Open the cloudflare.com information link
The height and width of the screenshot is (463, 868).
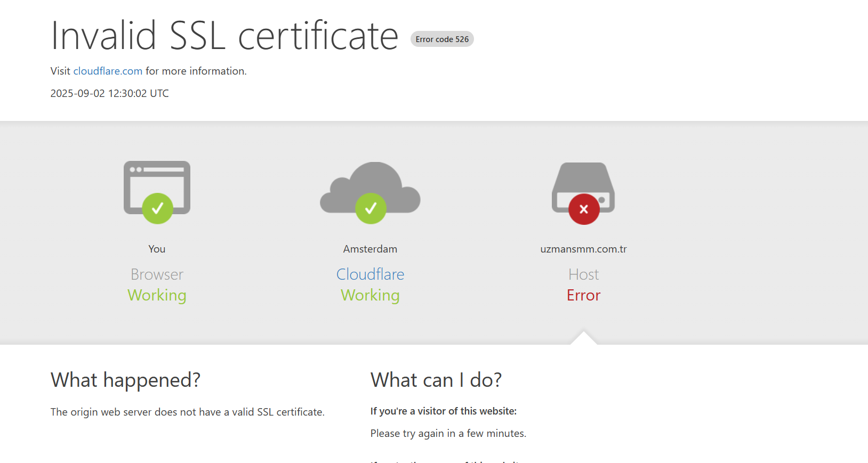108,71
